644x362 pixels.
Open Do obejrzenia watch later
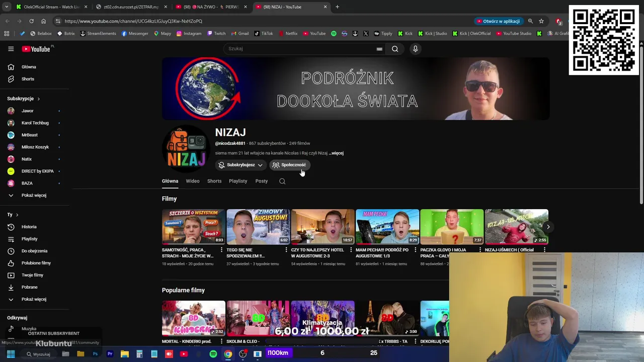34,251
